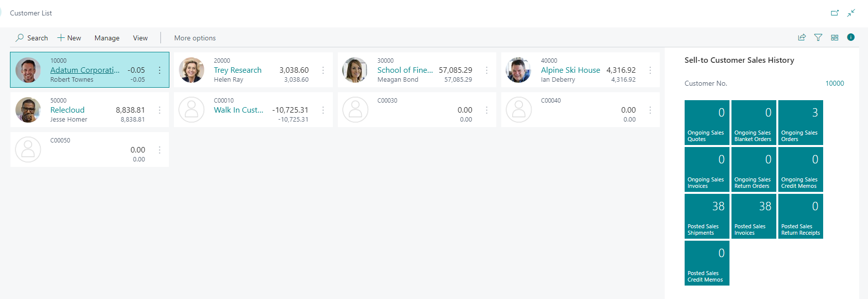Select Jesse Homer's photo on Relecloud tile

coord(28,110)
